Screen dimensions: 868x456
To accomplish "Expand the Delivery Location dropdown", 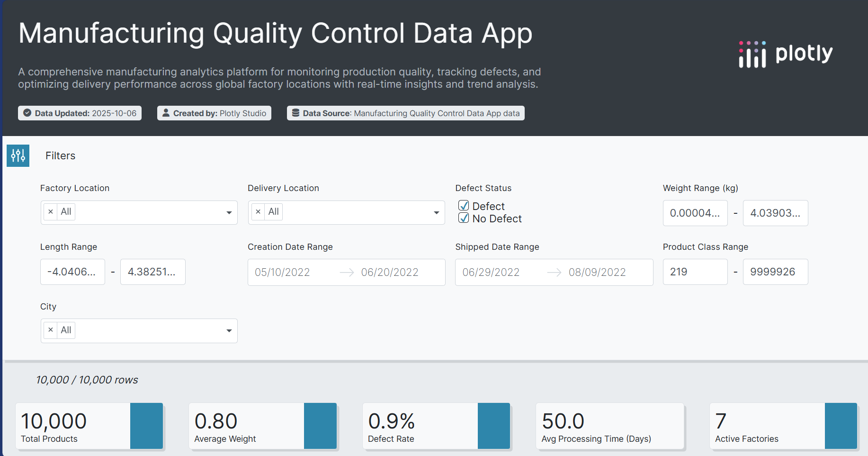I will coord(437,213).
